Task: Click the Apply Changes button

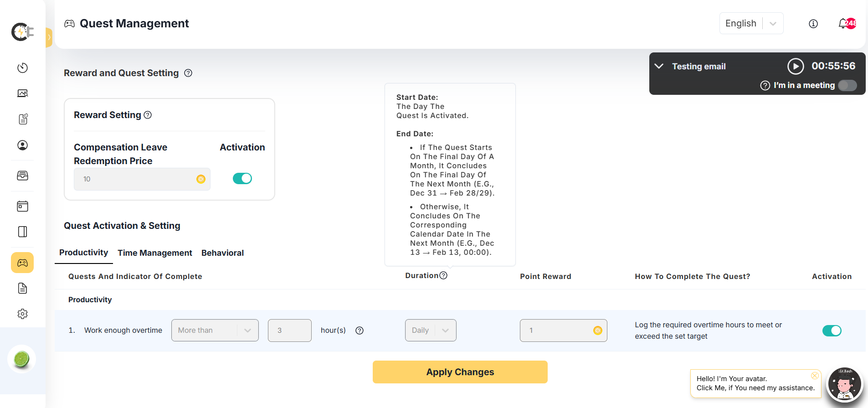Action: click(x=460, y=372)
